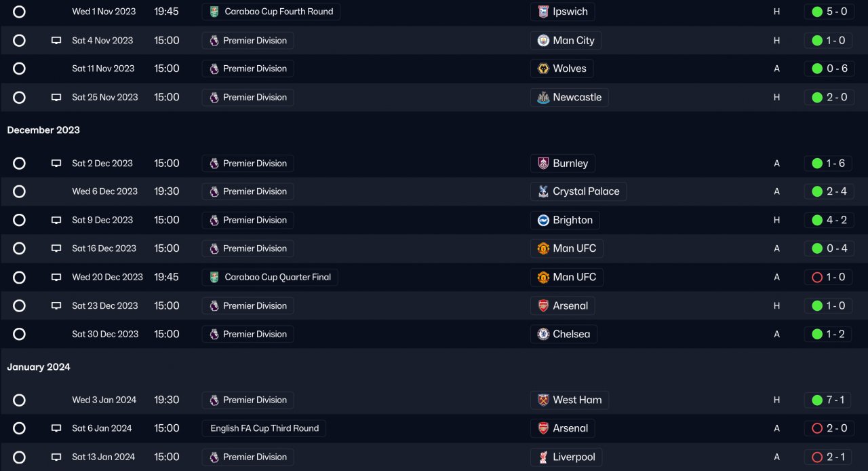Viewport: 868px width, 471px height.
Task: Click the December 2023 month header
Action: [x=43, y=130]
